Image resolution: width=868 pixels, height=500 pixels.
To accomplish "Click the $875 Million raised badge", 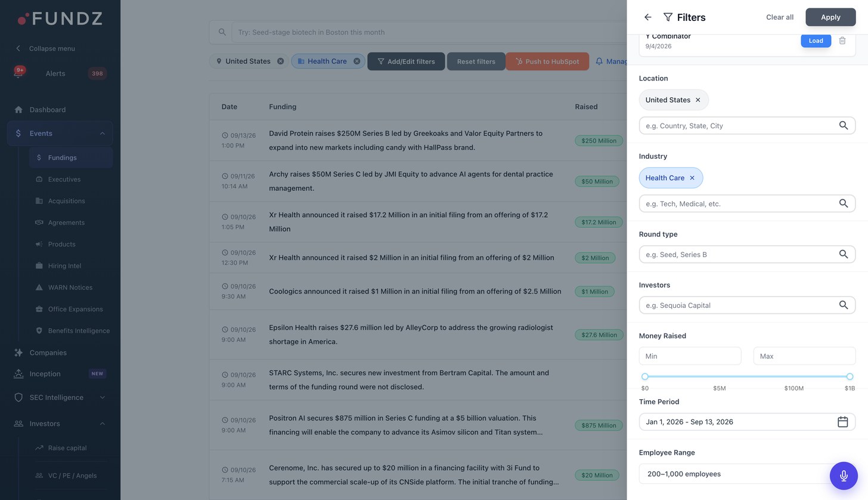I will (599, 425).
